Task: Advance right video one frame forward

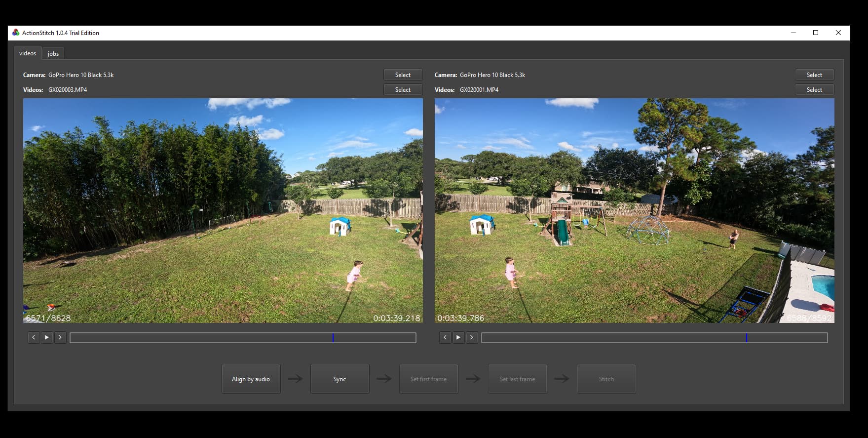Action: [472, 337]
